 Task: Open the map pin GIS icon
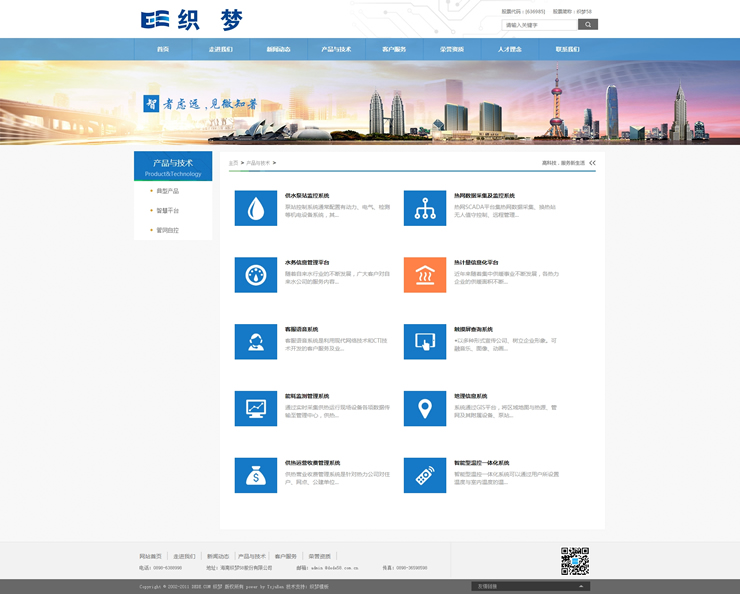tap(425, 408)
